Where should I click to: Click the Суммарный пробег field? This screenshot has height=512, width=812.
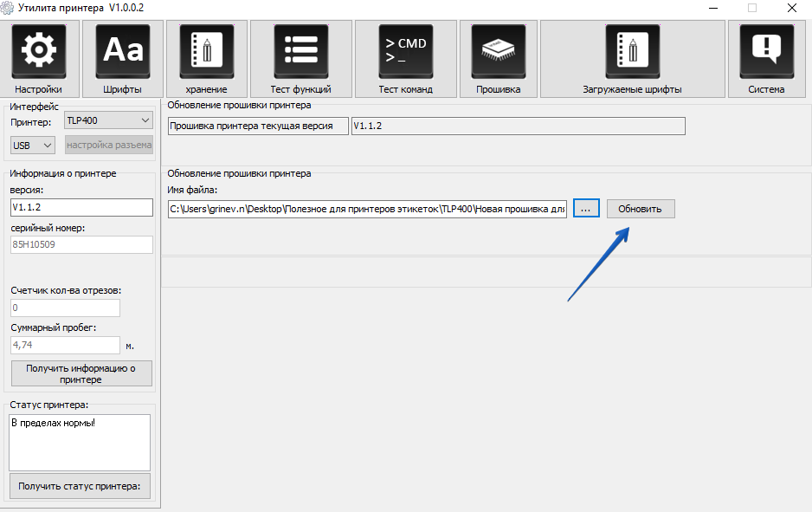point(65,345)
